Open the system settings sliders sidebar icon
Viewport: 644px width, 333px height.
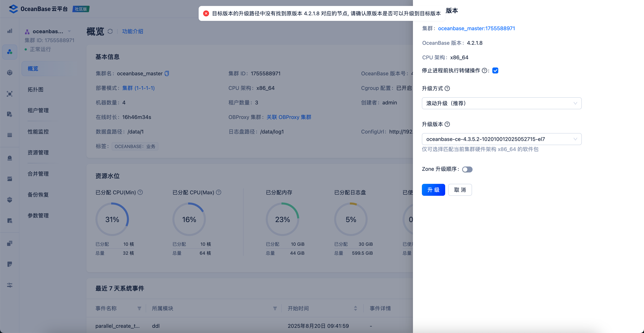10,285
